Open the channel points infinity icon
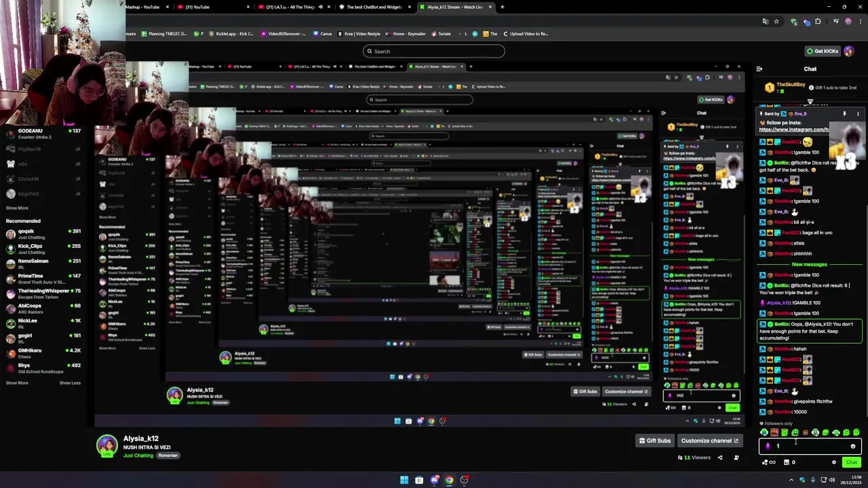Viewport: 868px width, 488px height. pyautogui.click(x=769, y=462)
